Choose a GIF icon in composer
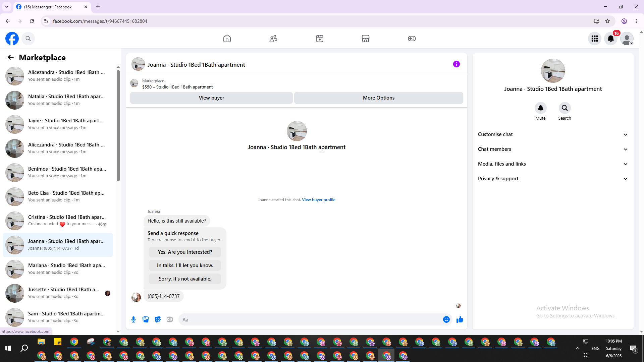 click(170, 319)
